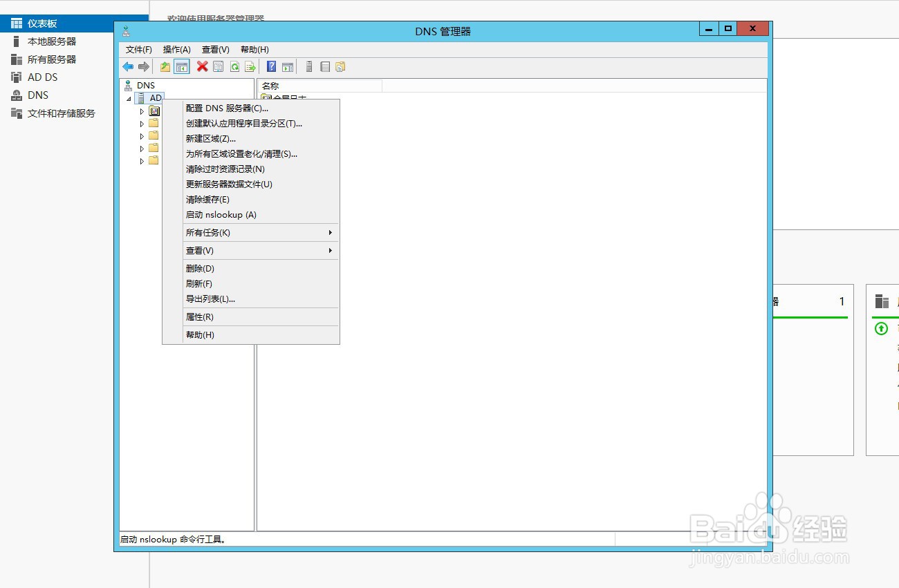Screen dimensions: 899x588
Task: Select the DNS root node in tree
Action: [139, 86]
